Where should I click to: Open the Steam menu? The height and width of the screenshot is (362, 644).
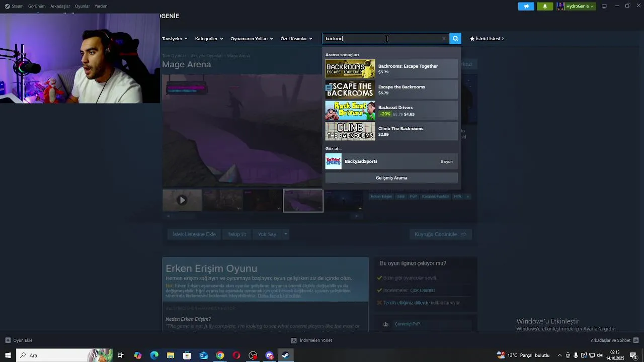[x=14, y=6]
